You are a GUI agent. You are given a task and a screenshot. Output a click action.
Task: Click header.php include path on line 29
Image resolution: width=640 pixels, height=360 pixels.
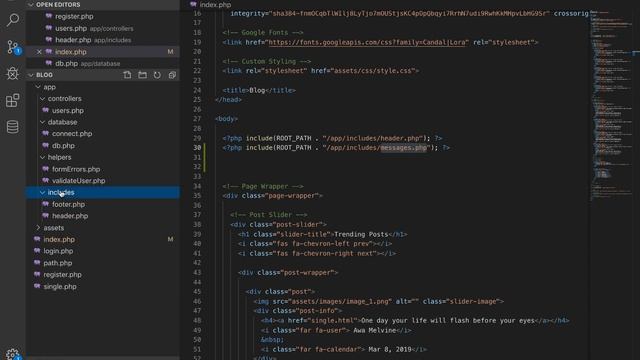point(373,138)
